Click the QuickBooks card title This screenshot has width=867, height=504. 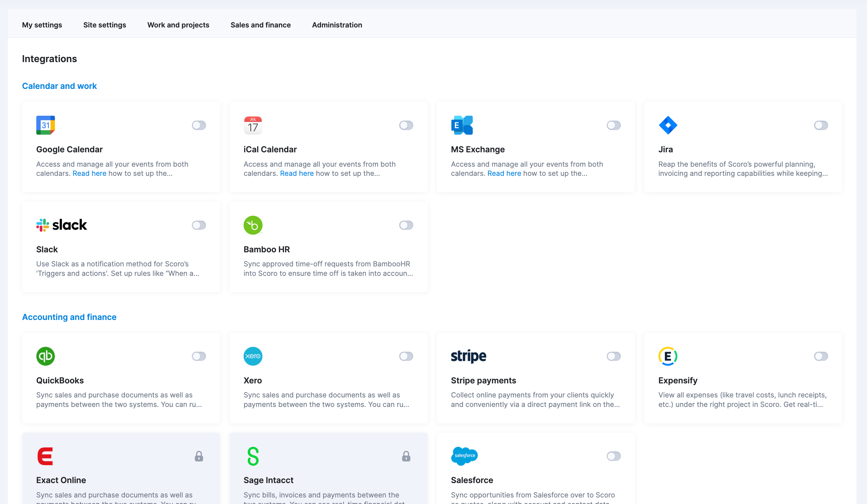tap(60, 380)
